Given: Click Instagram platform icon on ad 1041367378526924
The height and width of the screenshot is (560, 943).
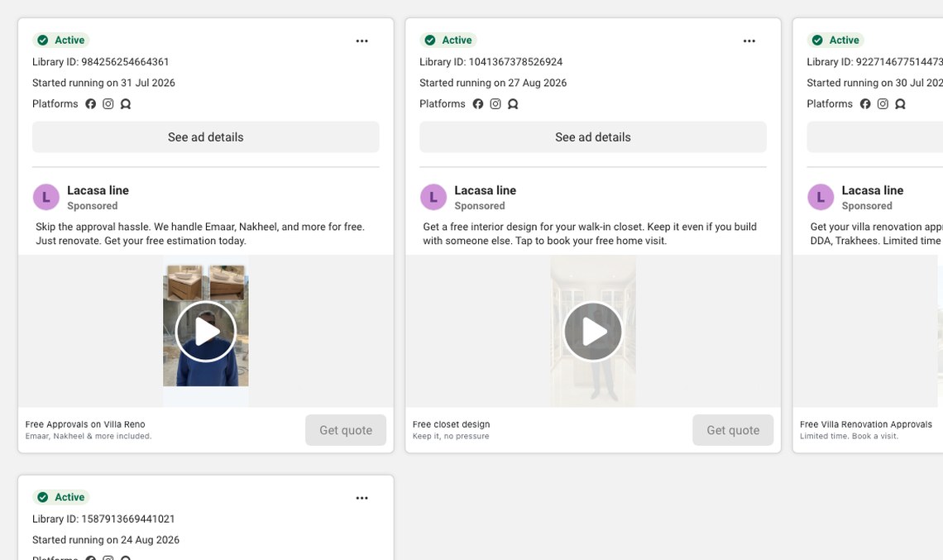Looking at the screenshot, I should click(495, 103).
